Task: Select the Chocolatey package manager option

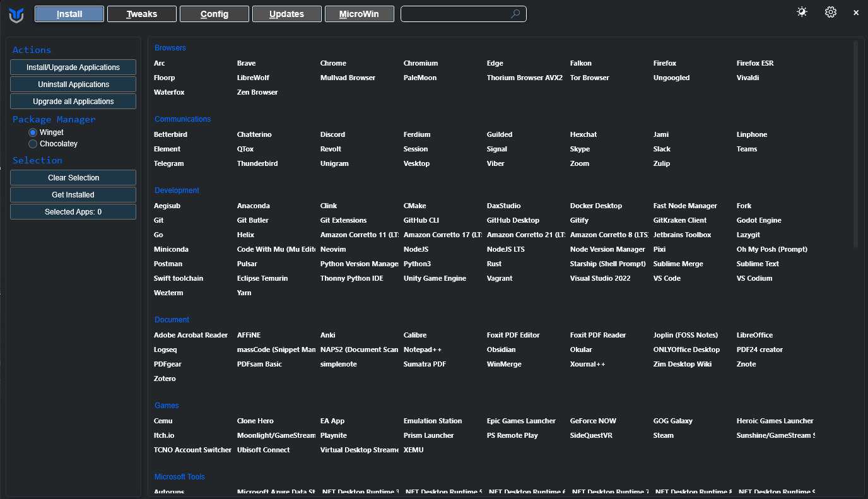Action: tap(33, 144)
